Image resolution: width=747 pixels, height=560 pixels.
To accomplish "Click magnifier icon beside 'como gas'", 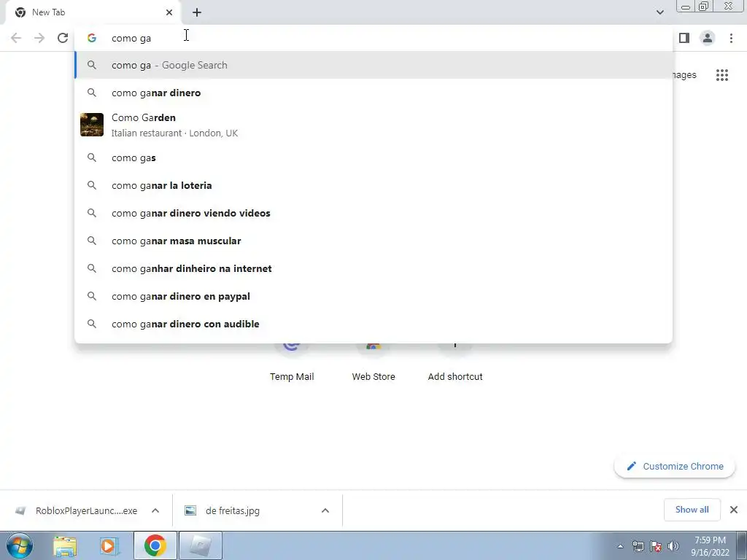I will tap(92, 157).
